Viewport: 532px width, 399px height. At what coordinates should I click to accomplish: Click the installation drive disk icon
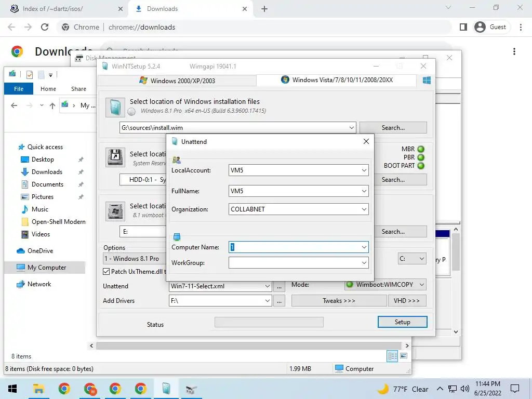(x=115, y=211)
